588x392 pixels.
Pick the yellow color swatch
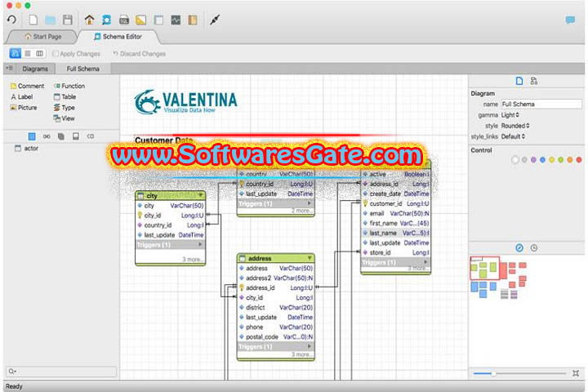click(x=551, y=160)
